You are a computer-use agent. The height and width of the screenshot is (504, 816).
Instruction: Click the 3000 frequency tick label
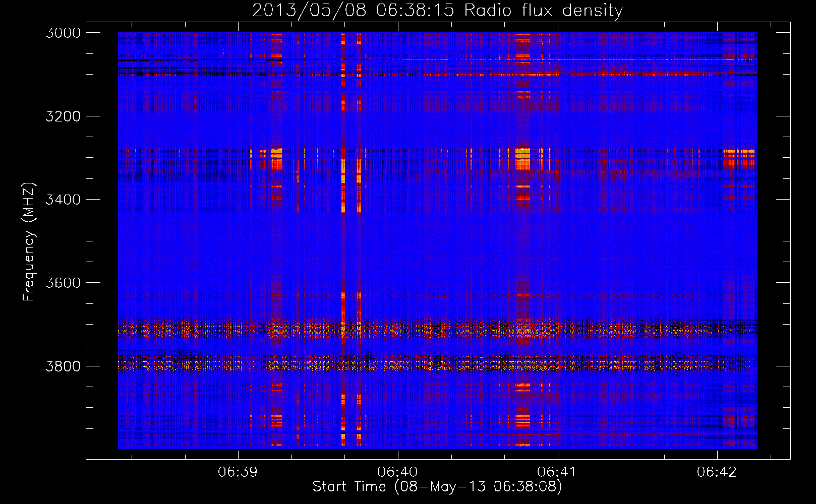(x=63, y=33)
